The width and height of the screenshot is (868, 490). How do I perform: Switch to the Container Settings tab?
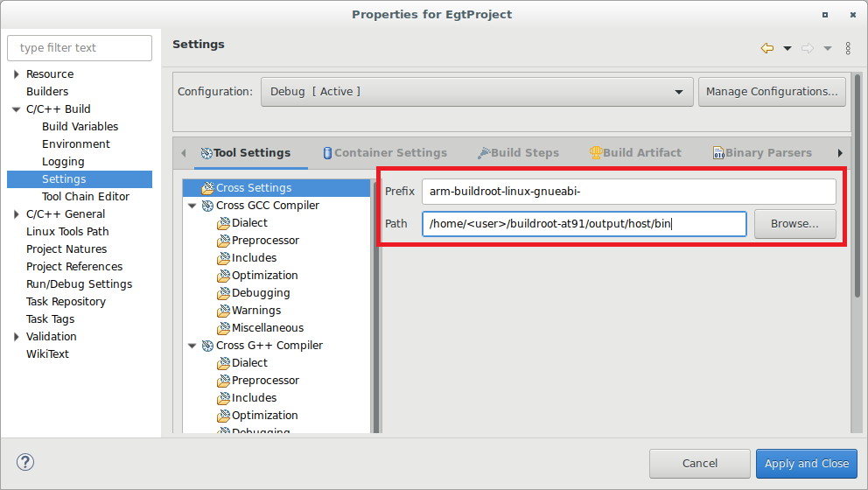(x=384, y=152)
